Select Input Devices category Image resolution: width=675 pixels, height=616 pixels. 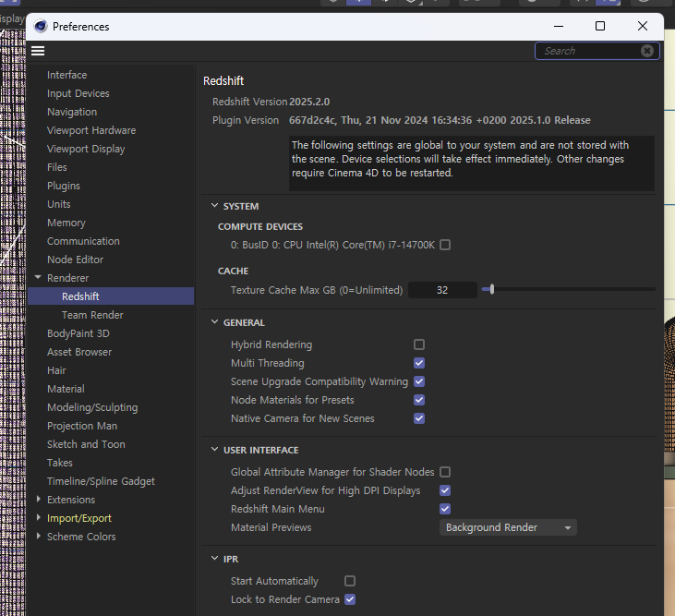(78, 93)
